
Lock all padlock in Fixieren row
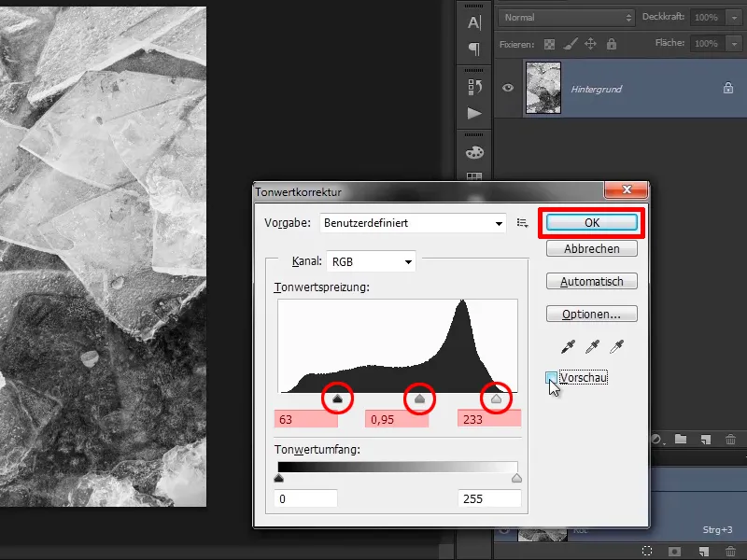612,44
